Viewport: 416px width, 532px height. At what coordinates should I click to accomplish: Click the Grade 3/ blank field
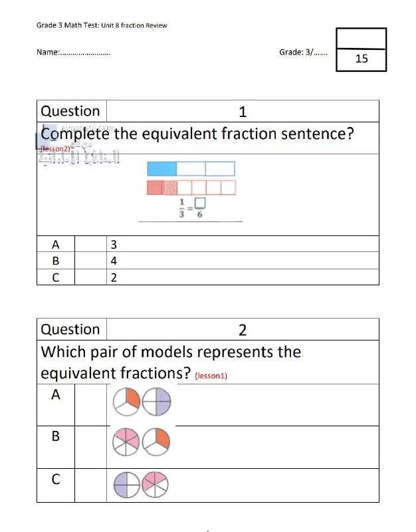point(320,53)
